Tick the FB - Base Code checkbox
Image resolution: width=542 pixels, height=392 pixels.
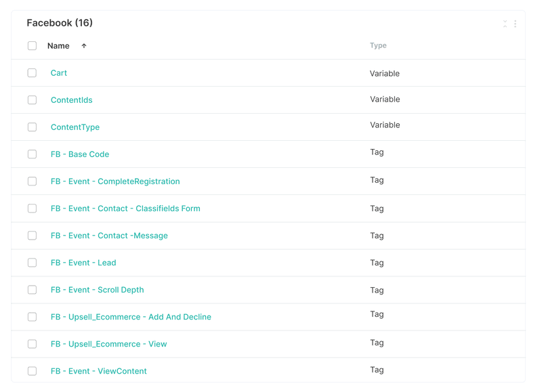tap(32, 154)
